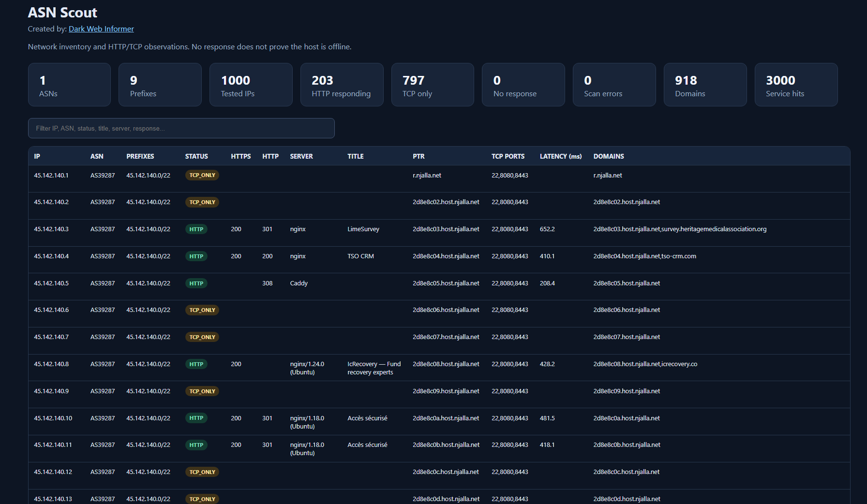Click the TITLE column header
The image size is (867, 504).
point(356,156)
